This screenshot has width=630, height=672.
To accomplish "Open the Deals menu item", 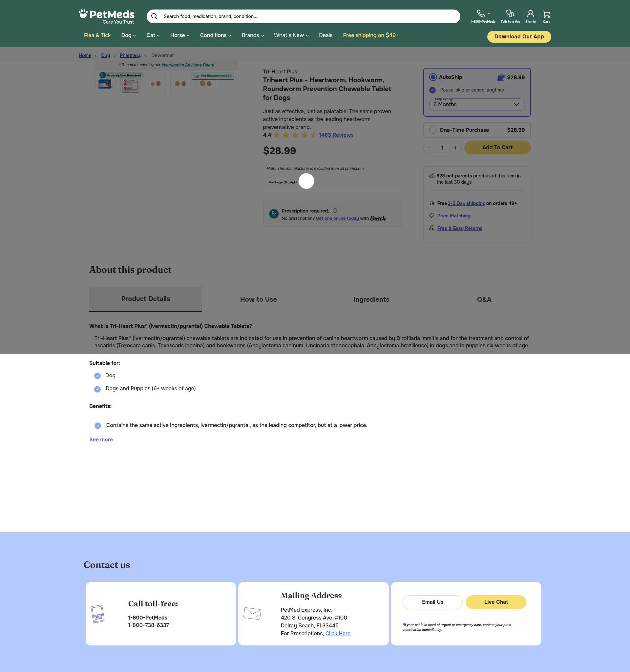I will coord(325,35).
